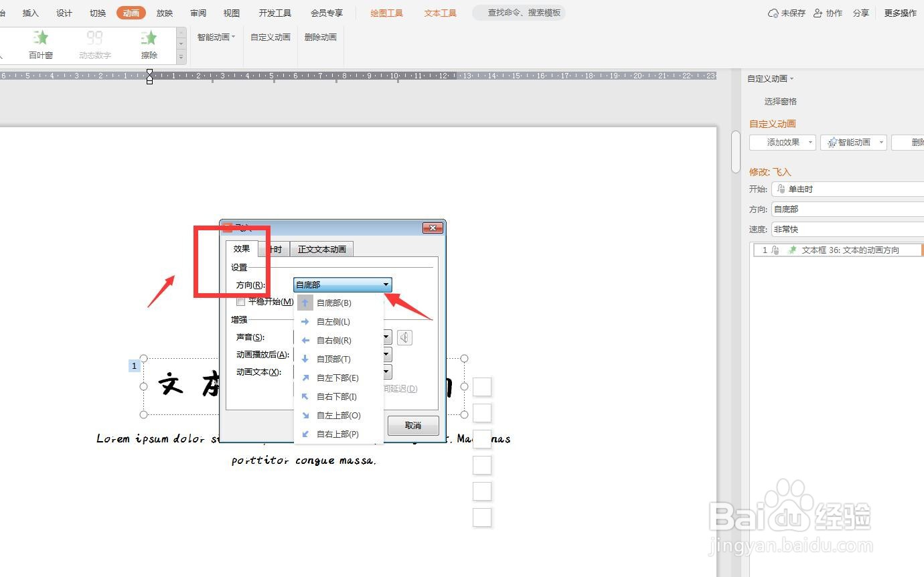The width and height of the screenshot is (924, 577).
Task: Expand the 智能动画 ribbon dropdown
Action: click(x=216, y=37)
